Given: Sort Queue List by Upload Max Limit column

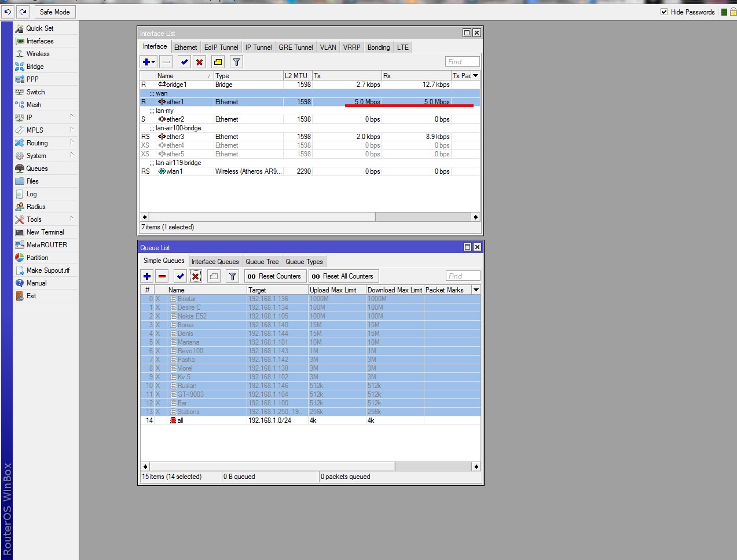Looking at the screenshot, I should (x=337, y=290).
